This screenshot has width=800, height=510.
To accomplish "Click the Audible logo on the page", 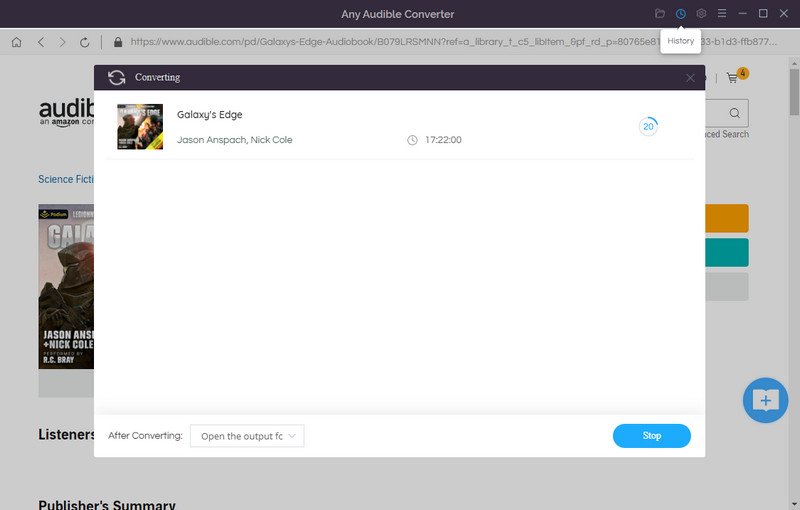I will pos(66,112).
